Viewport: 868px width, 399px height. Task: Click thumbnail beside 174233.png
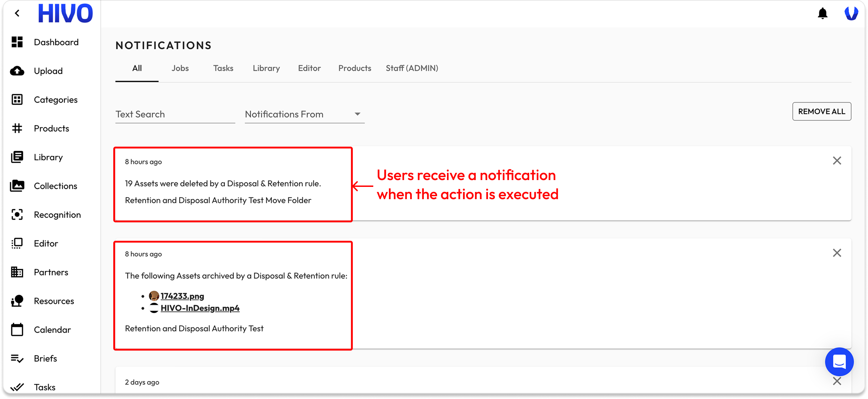[x=154, y=296]
